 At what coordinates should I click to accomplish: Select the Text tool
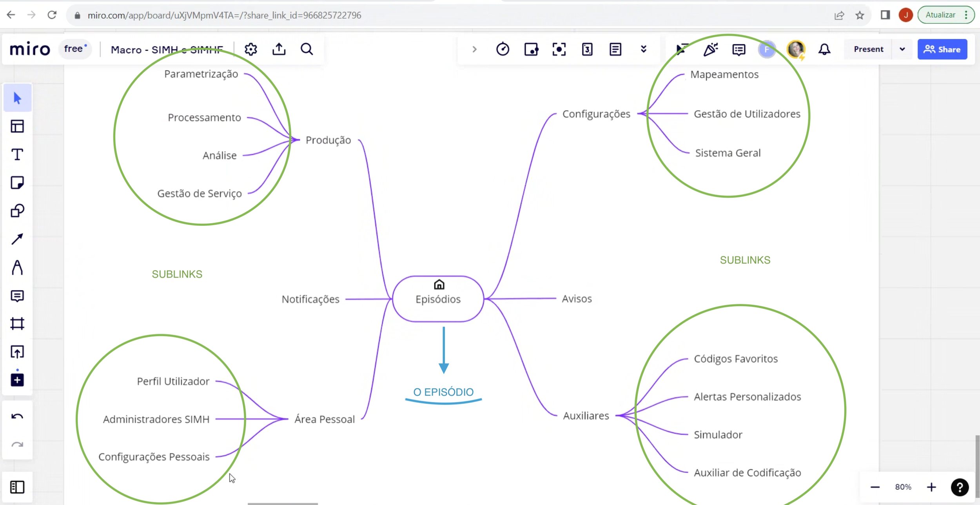click(x=17, y=154)
